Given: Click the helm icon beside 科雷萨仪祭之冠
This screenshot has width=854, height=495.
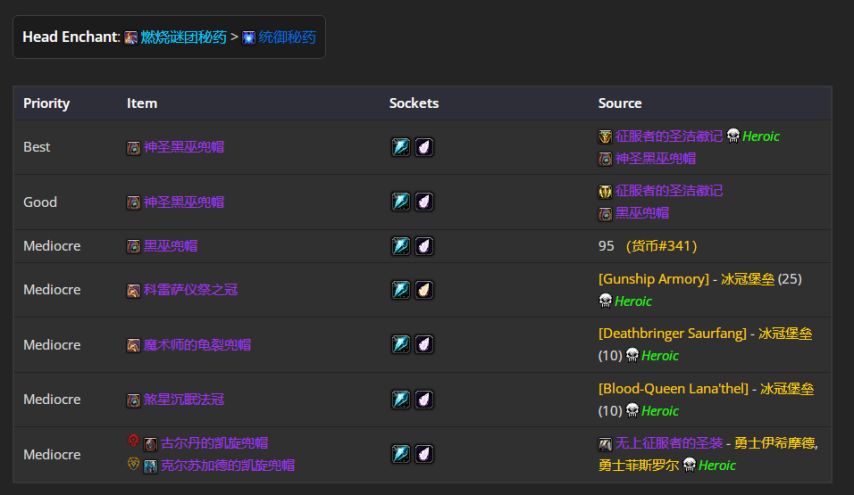Looking at the screenshot, I should (133, 291).
